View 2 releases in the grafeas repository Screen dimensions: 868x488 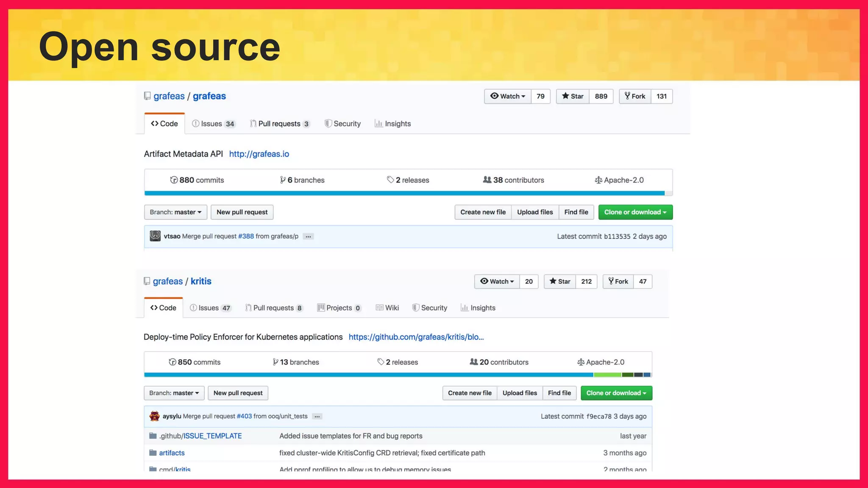(x=408, y=180)
